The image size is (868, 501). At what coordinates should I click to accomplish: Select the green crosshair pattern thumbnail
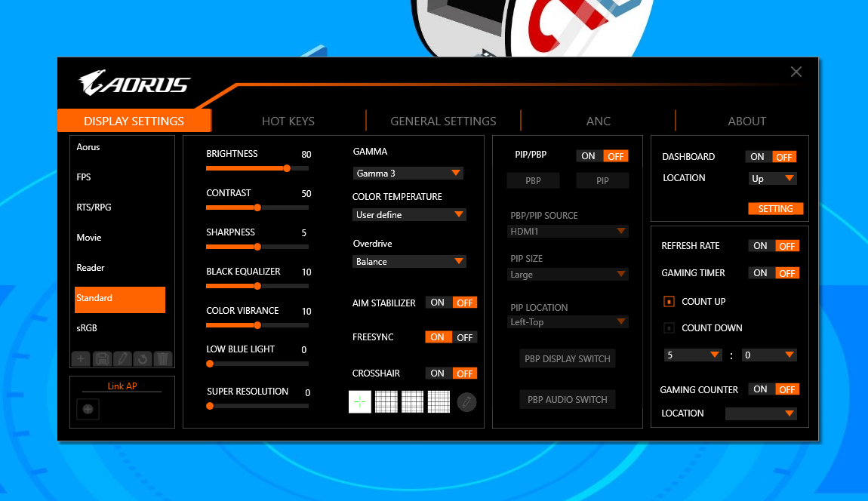[360, 402]
